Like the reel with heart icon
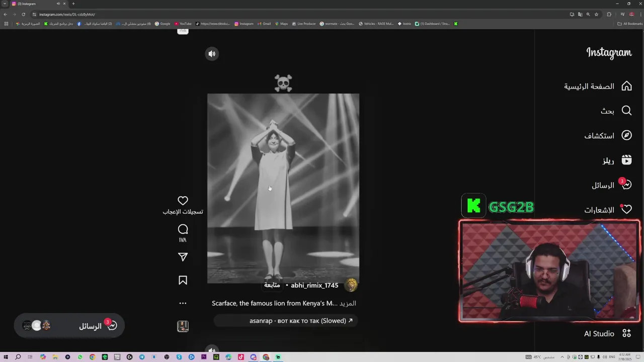644x362 pixels. pyautogui.click(x=183, y=201)
